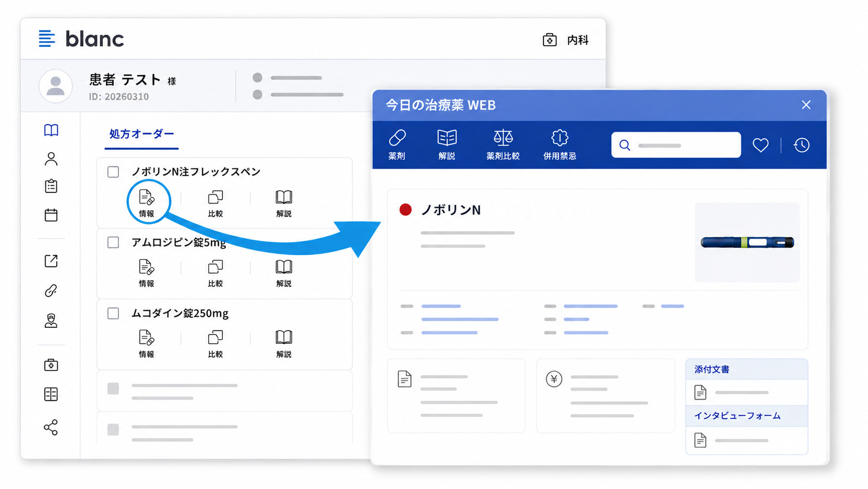Open 情報 for ノボリンN注フレックスペン
Image resolution: width=868 pixels, height=489 pixels.
pos(146,204)
